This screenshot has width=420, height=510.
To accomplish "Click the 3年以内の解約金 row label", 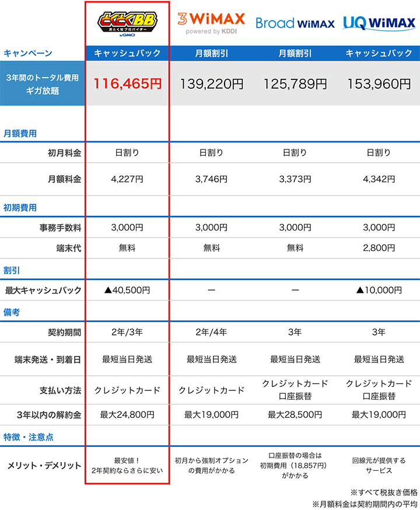I will [x=49, y=415].
